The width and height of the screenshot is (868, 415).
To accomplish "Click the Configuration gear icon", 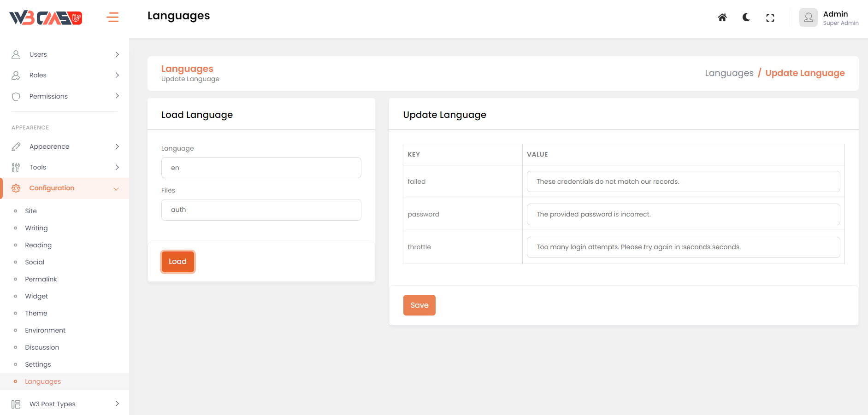I will [x=16, y=188].
